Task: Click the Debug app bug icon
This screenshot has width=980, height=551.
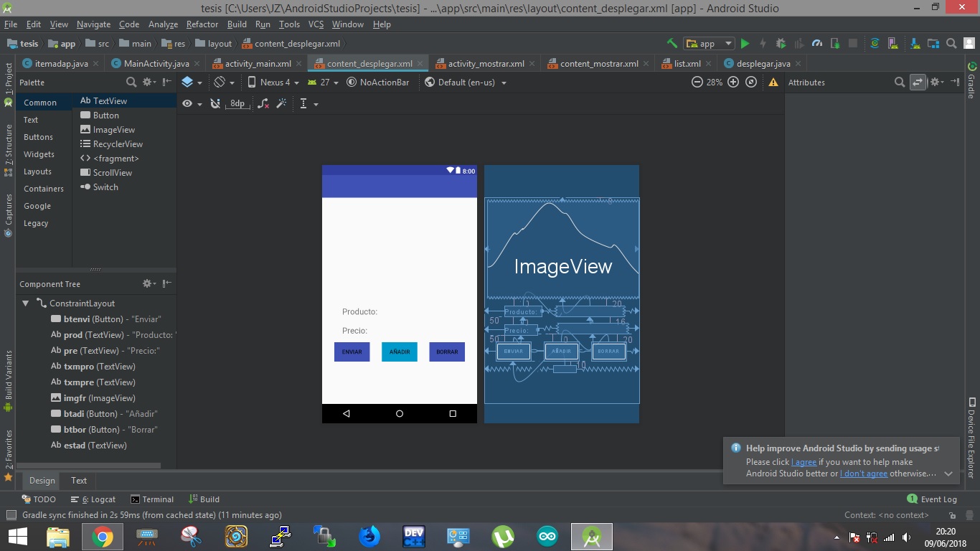Action: [781, 44]
